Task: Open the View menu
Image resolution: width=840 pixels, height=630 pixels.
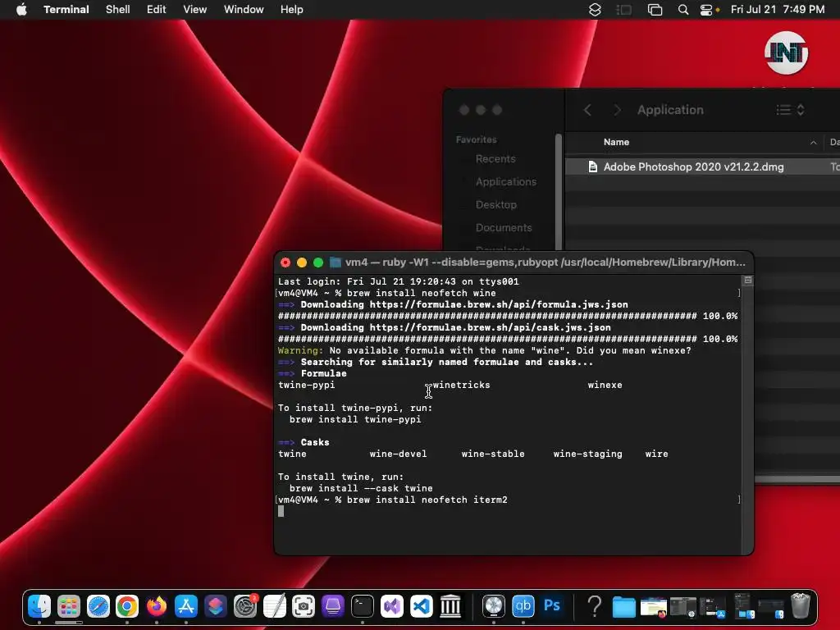Action: tap(195, 9)
